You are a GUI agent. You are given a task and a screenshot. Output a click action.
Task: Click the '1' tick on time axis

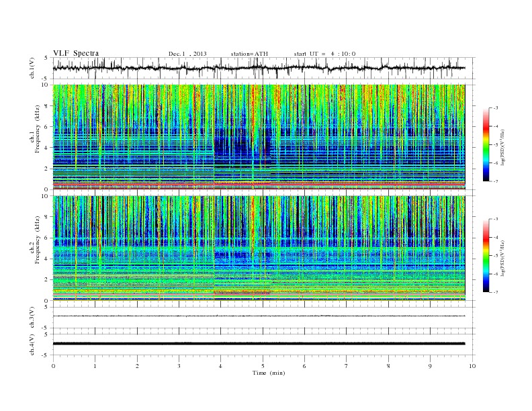[x=95, y=366]
